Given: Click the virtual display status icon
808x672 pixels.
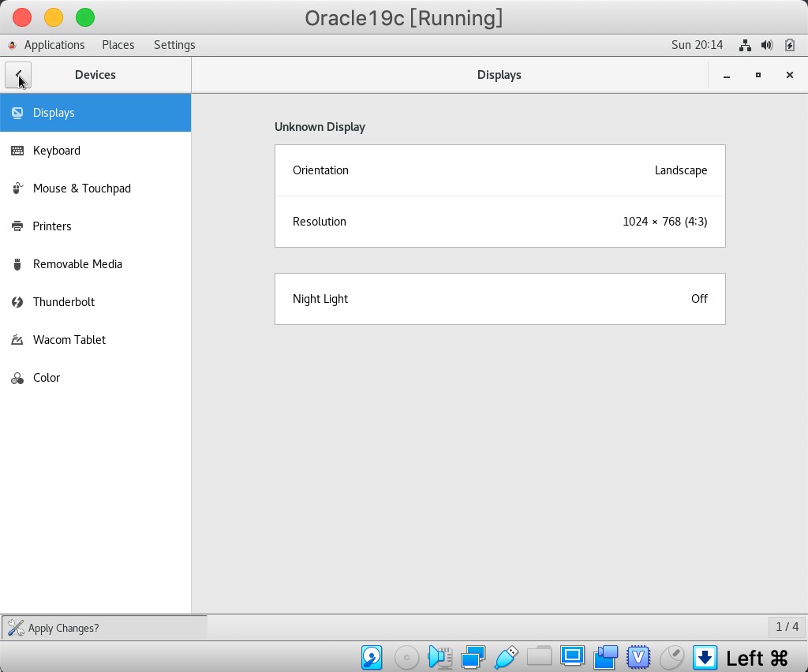Looking at the screenshot, I should coord(573,656).
